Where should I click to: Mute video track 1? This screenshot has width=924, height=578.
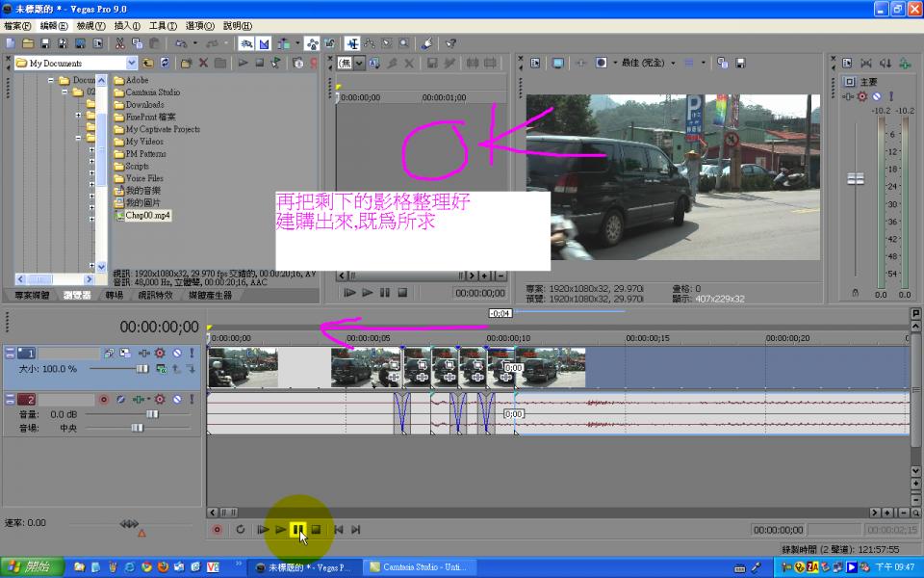point(176,354)
